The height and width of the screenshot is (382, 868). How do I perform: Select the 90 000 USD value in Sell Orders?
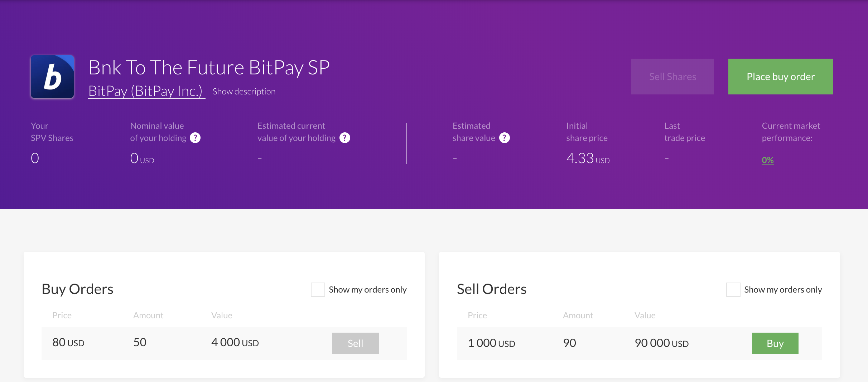click(x=661, y=343)
